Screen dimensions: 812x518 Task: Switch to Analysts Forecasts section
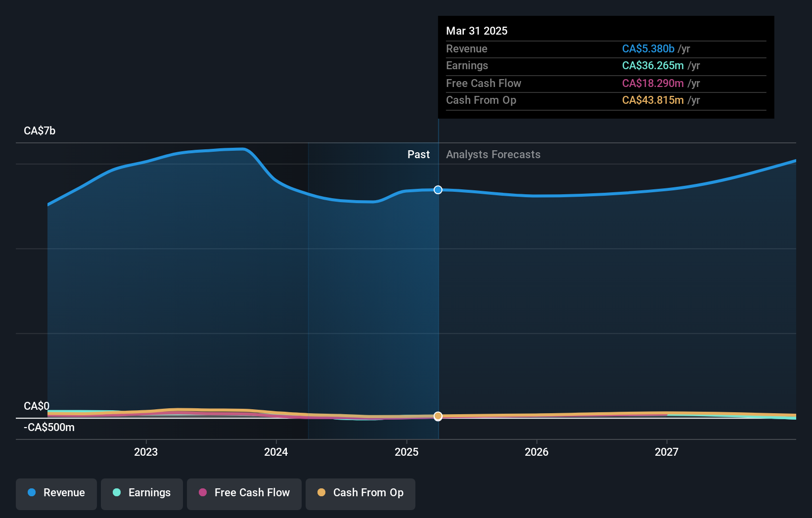(493, 154)
